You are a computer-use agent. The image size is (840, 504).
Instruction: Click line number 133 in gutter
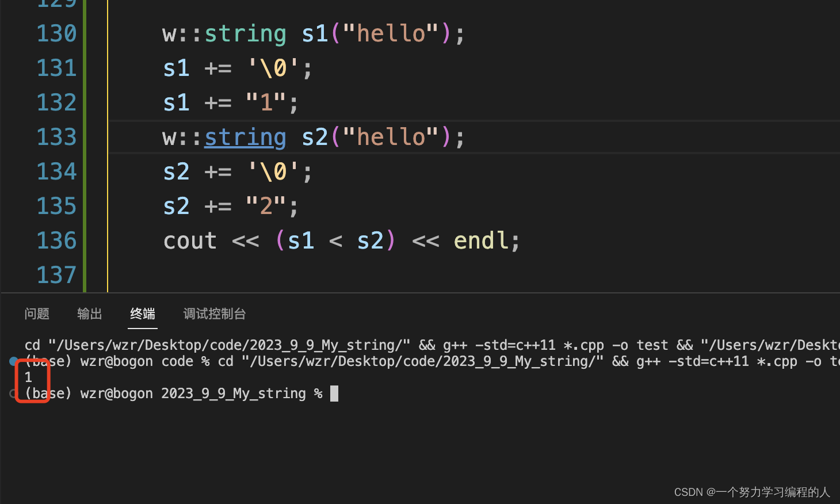56,137
